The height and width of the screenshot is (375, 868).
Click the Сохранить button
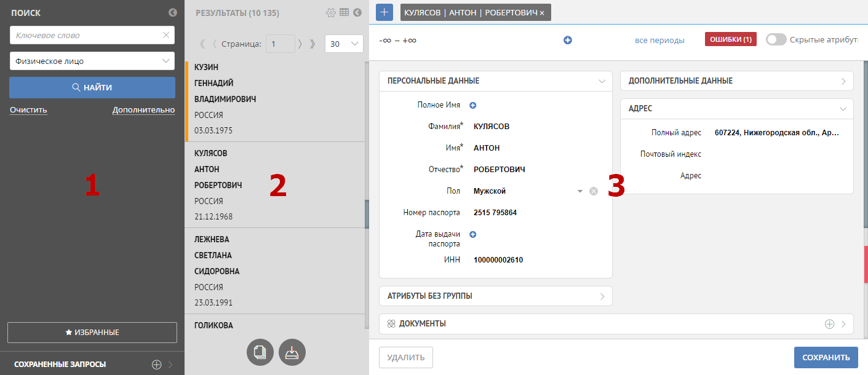(826, 357)
